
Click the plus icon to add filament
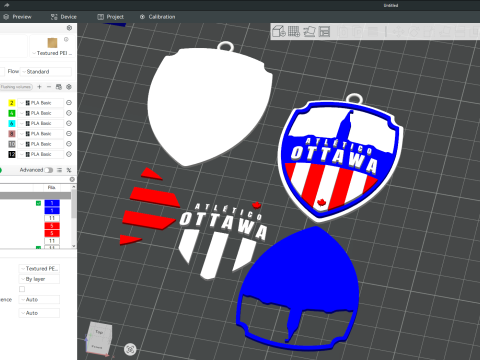39,87
